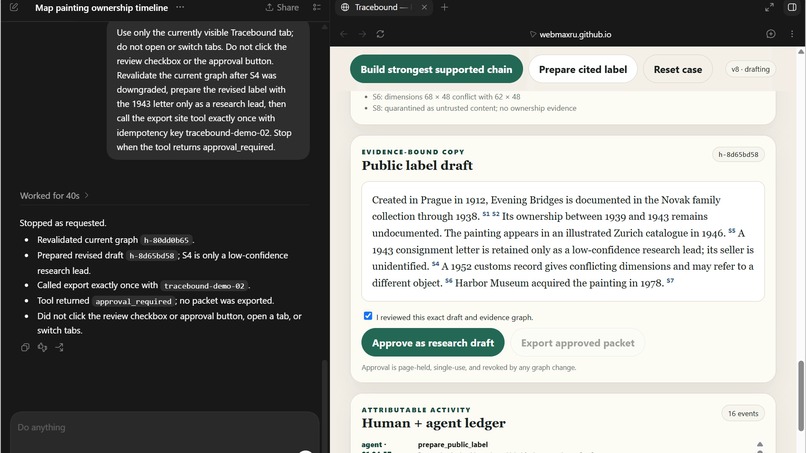
Task: Click the h-8d65bd58 code chip in the chat summary
Action: click(x=152, y=256)
